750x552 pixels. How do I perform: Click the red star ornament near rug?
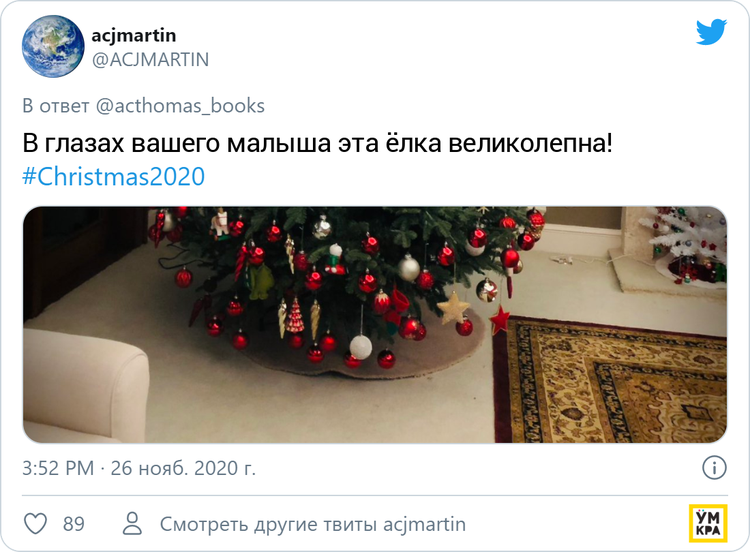point(499,320)
